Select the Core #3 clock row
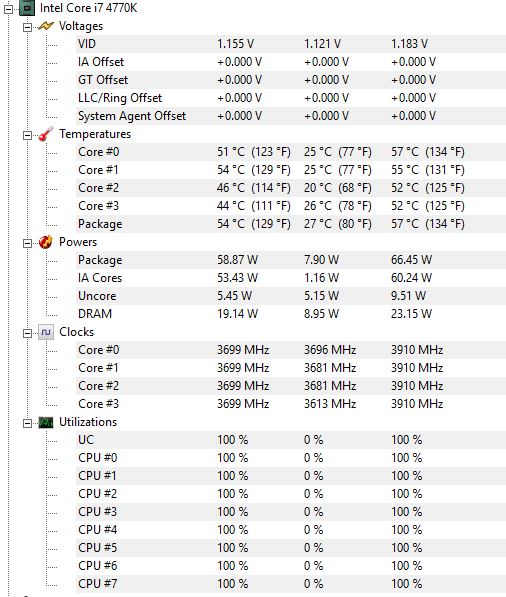This screenshot has height=597, width=506. (291, 404)
